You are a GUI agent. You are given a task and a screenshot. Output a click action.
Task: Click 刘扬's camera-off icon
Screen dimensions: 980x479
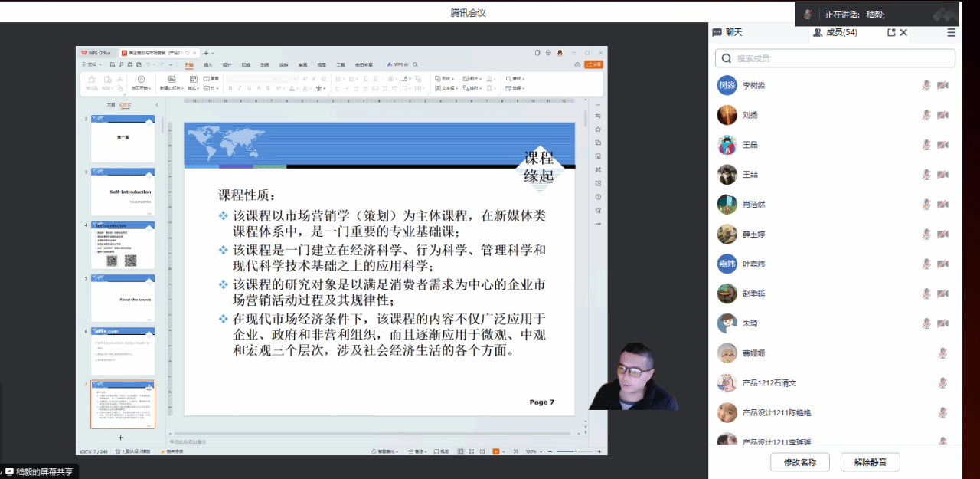pos(942,115)
